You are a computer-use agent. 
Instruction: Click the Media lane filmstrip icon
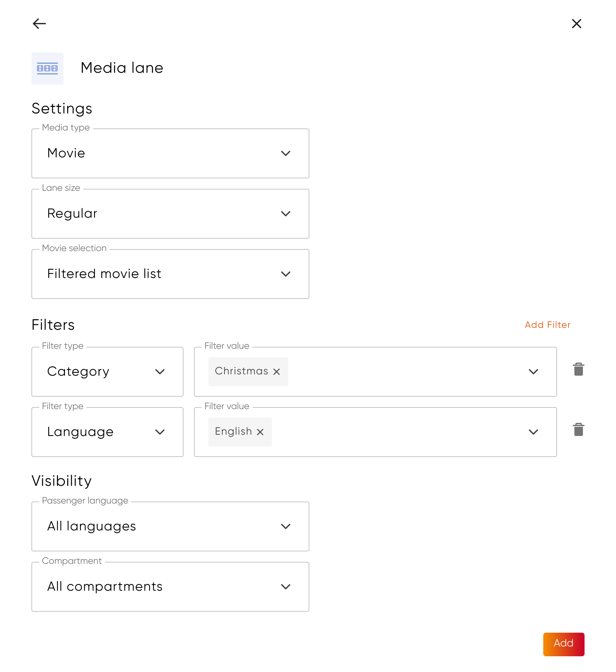pyautogui.click(x=47, y=69)
